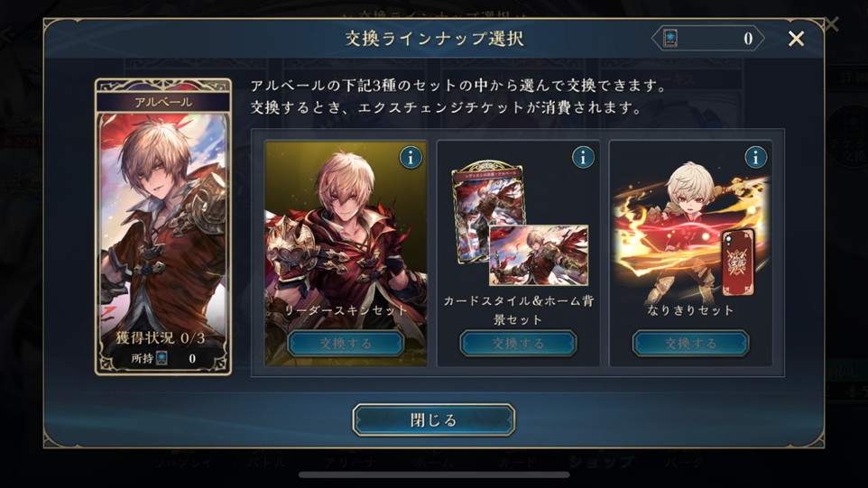The height and width of the screenshot is (488, 868).
Task: Tap the owned ticket icon under Albert's card
Action: tap(162, 358)
